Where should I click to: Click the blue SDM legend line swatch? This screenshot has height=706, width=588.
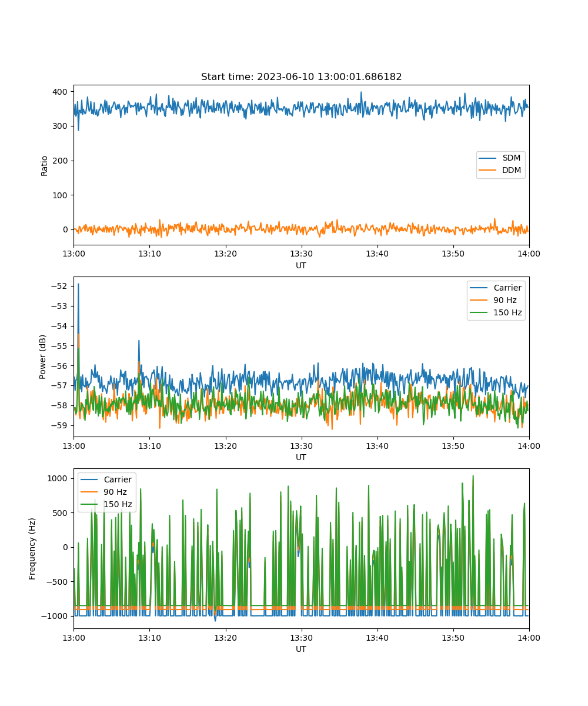pos(488,158)
